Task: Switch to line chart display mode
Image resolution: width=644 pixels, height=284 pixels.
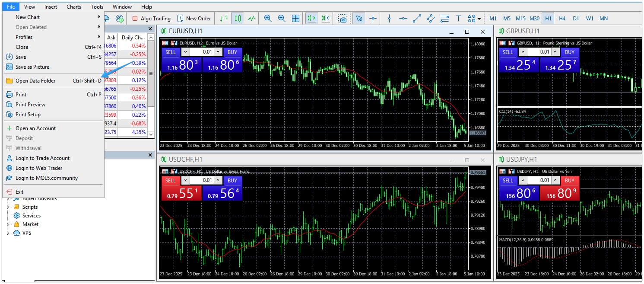Action: coord(251,18)
